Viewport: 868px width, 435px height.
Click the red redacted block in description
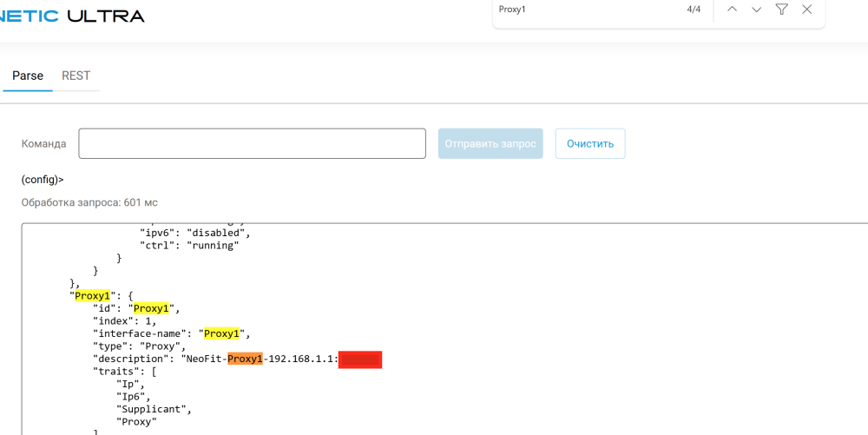(x=360, y=359)
